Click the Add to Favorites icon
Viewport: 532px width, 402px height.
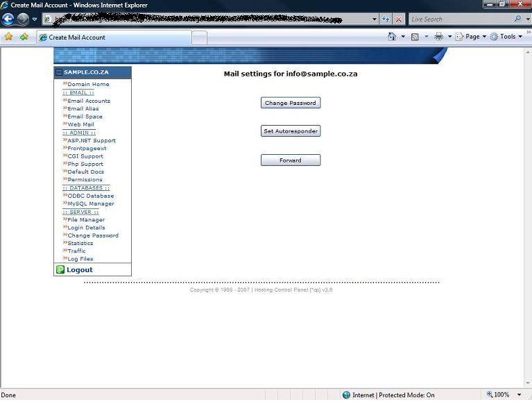click(24, 37)
